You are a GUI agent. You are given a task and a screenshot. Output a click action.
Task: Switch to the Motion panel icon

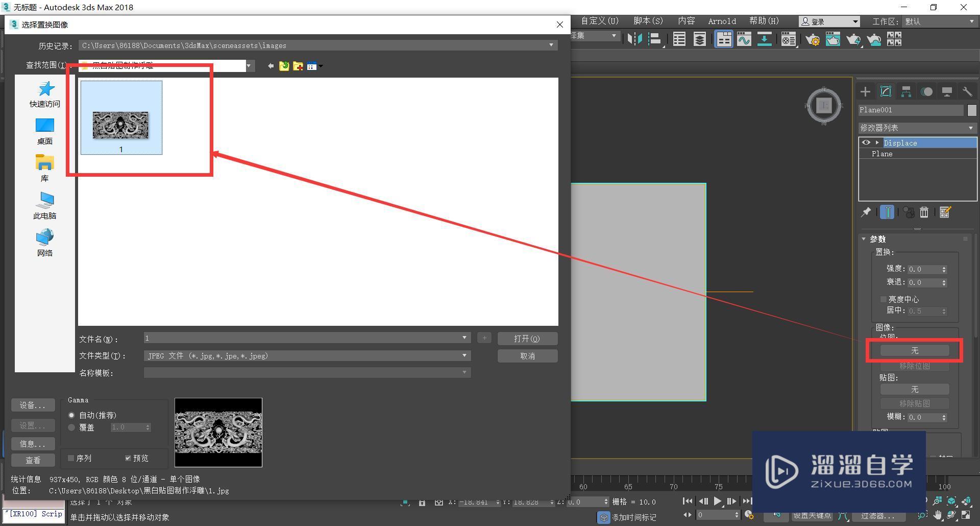tap(926, 91)
